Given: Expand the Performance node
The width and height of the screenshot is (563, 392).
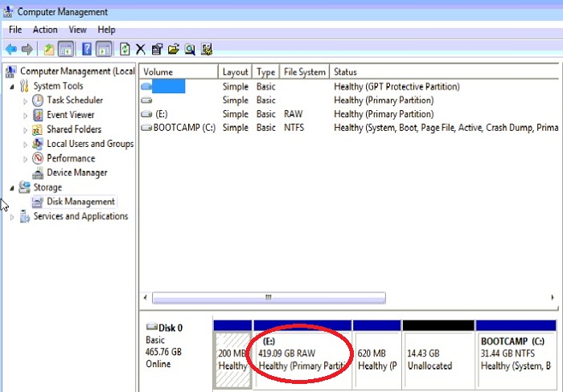Looking at the screenshot, I should click(25, 159).
